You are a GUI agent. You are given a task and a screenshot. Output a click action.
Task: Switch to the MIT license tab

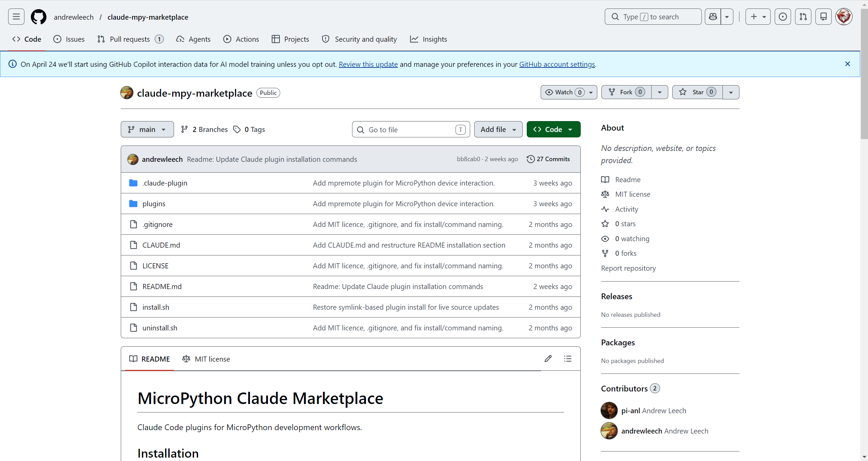(x=206, y=359)
